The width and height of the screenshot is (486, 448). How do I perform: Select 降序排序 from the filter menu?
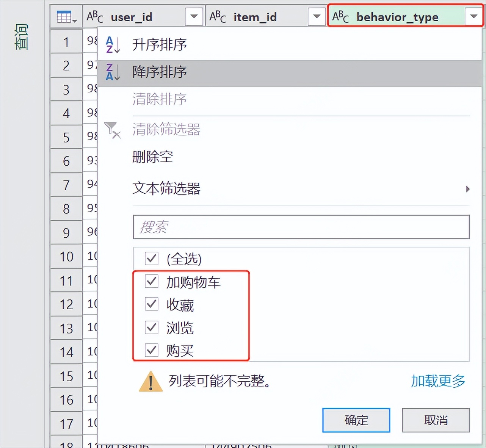[x=159, y=72]
